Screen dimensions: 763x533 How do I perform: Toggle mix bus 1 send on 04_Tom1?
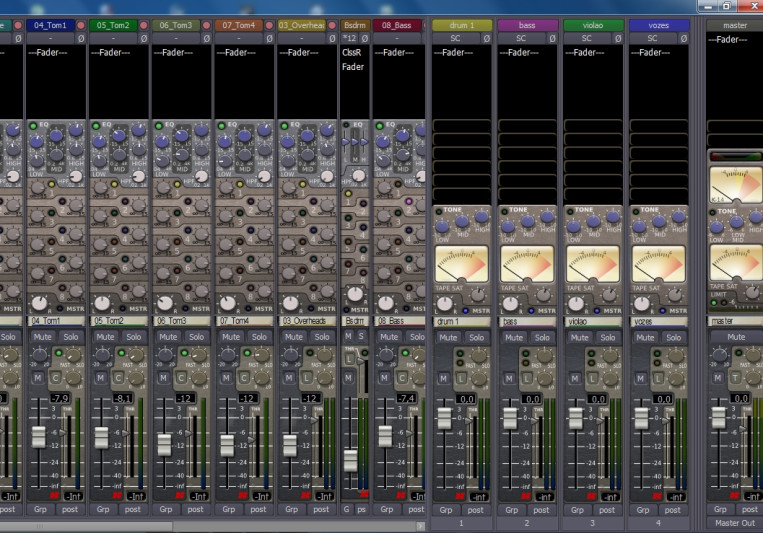[51, 184]
